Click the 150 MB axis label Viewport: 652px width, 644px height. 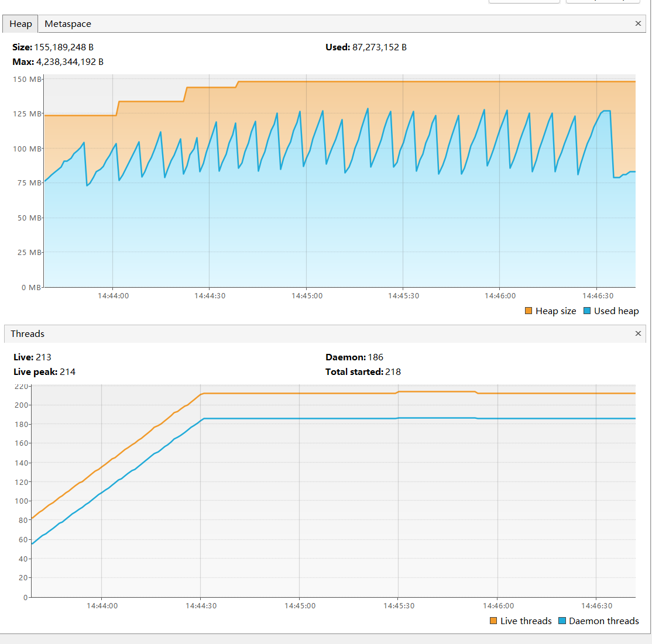coord(28,80)
